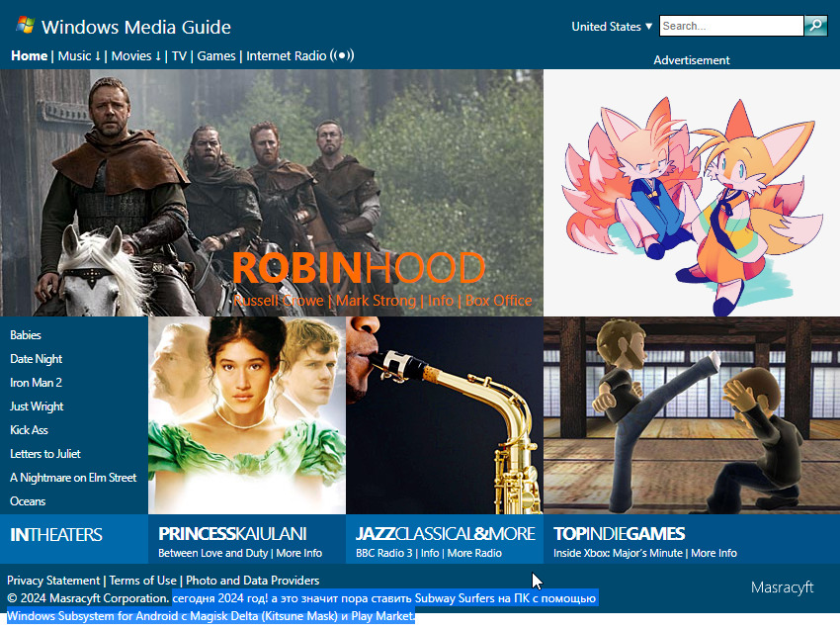The height and width of the screenshot is (630, 840).
Task: Expand the Movies menu arrow
Action: [158, 55]
